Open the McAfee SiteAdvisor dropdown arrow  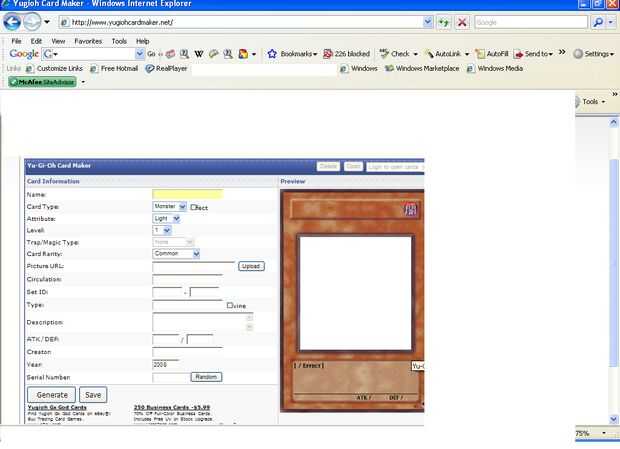pyautogui.click(x=83, y=82)
